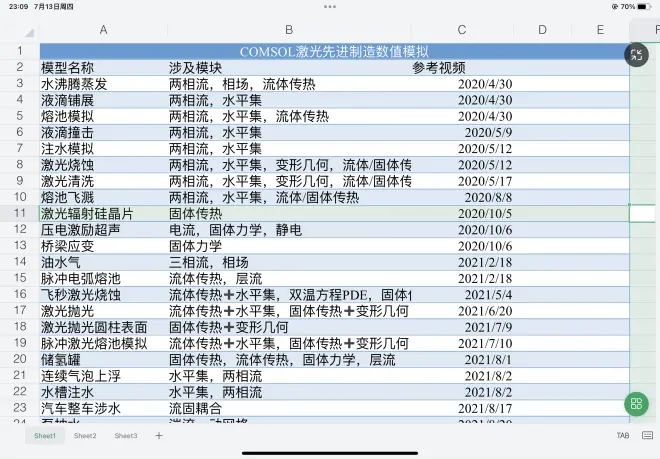Select the date cell 2021/8/17
This screenshot has width=660, height=459.
461,408
